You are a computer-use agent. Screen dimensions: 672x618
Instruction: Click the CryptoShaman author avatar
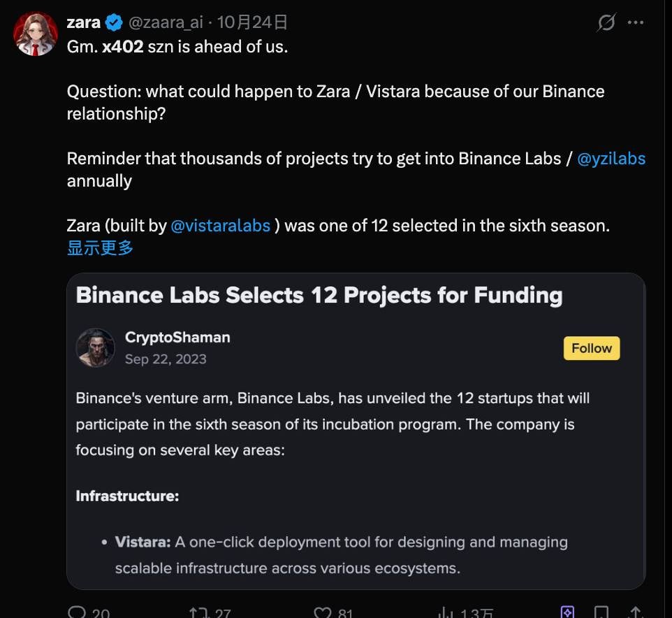(x=95, y=347)
